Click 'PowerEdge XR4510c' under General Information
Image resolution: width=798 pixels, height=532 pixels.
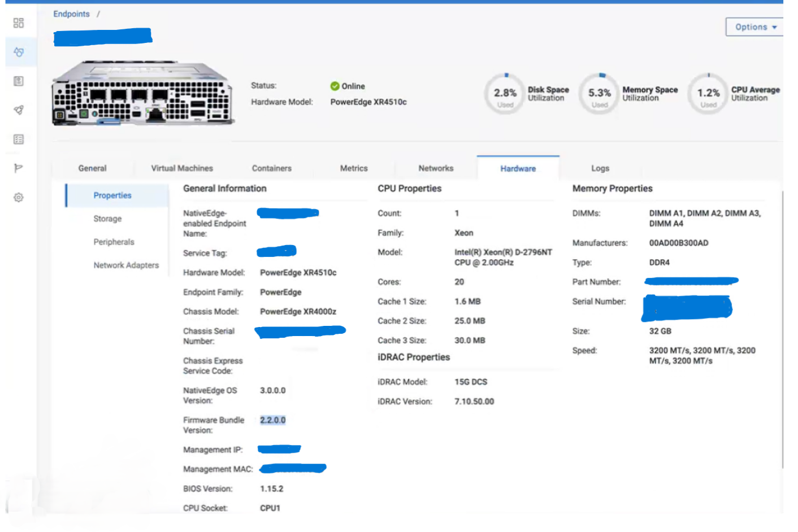(x=298, y=273)
